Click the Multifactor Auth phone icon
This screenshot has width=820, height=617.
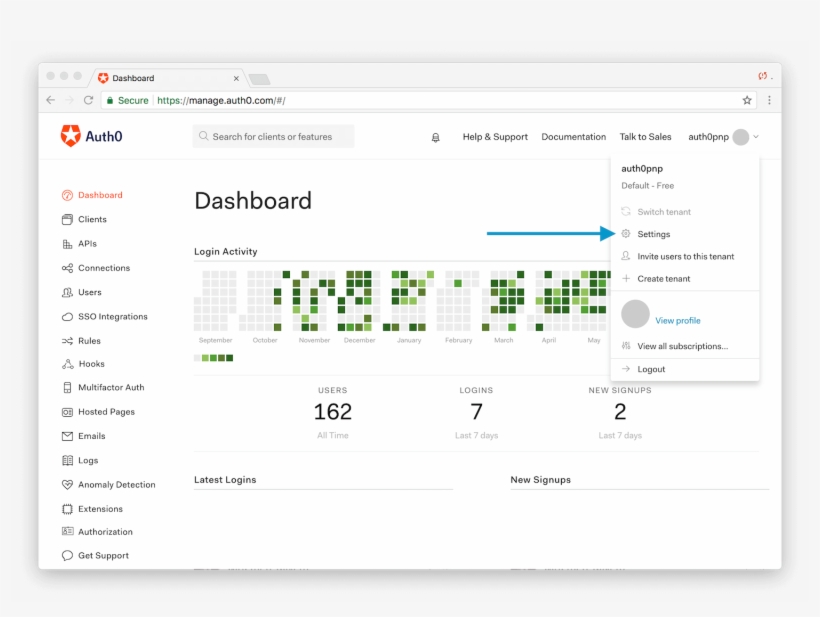tap(67, 387)
